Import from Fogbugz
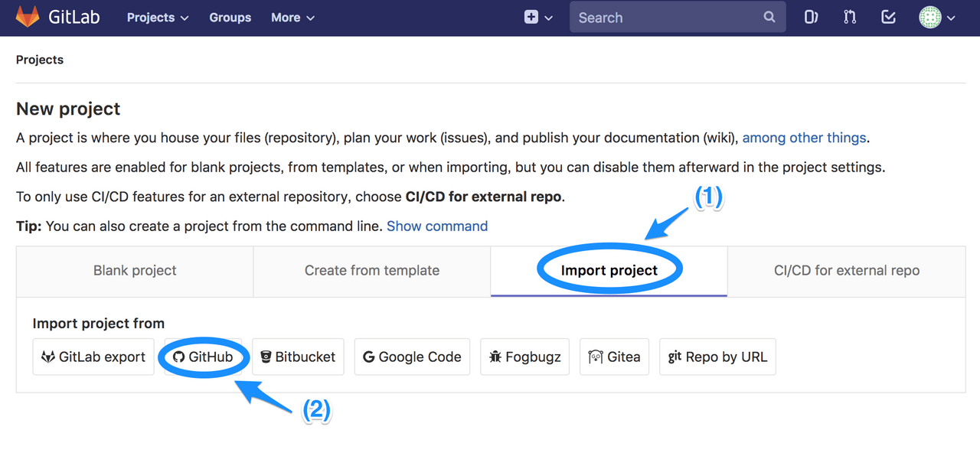 click(x=524, y=357)
